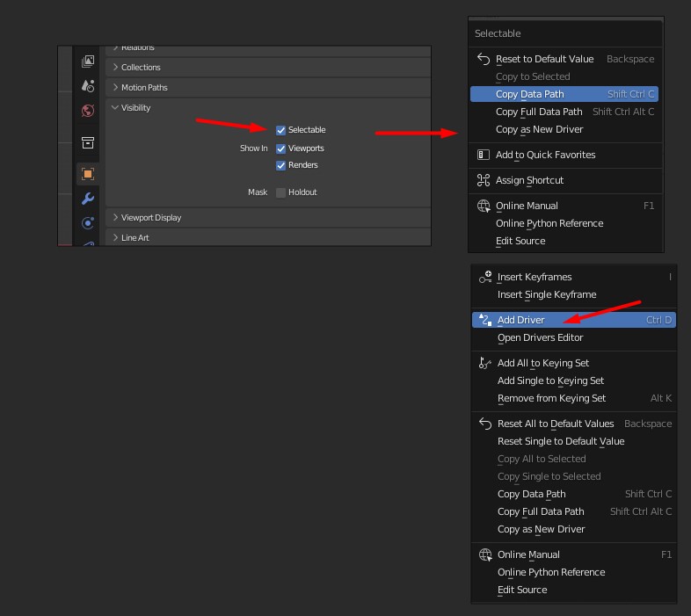691x616 pixels.
Task: Choose Insert Single Keyframe
Action: 574,294
